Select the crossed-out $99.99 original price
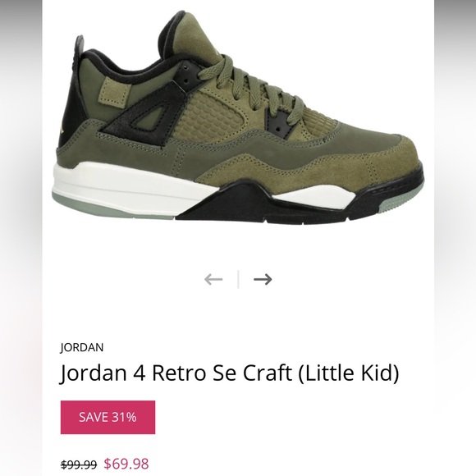Screen dimensions: 476x476 (79, 465)
